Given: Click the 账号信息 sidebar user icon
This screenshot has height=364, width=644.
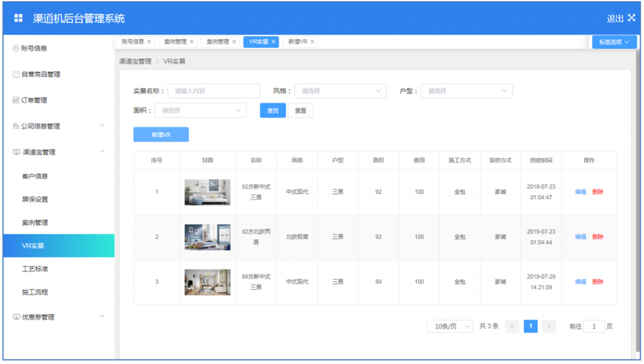Looking at the screenshot, I should click(x=16, y=48).
